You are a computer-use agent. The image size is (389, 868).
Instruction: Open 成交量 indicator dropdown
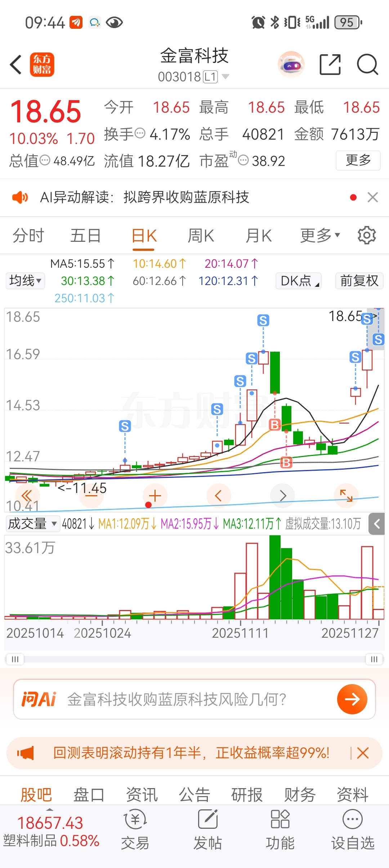(32, 524)
